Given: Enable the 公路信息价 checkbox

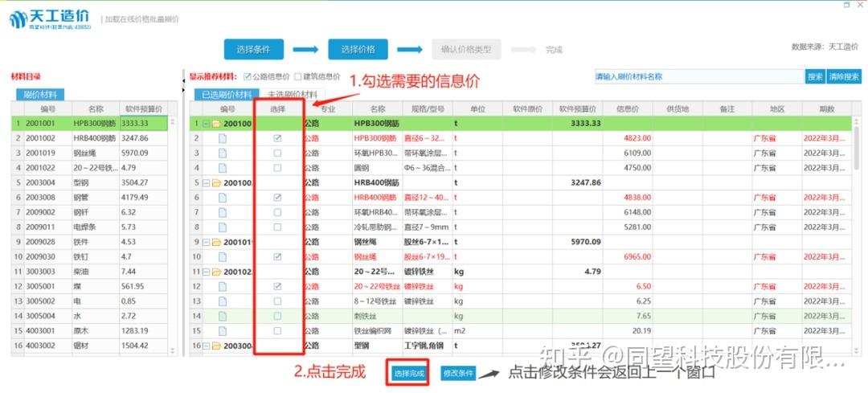Looking at the screenshot, I should click(248, 76).
